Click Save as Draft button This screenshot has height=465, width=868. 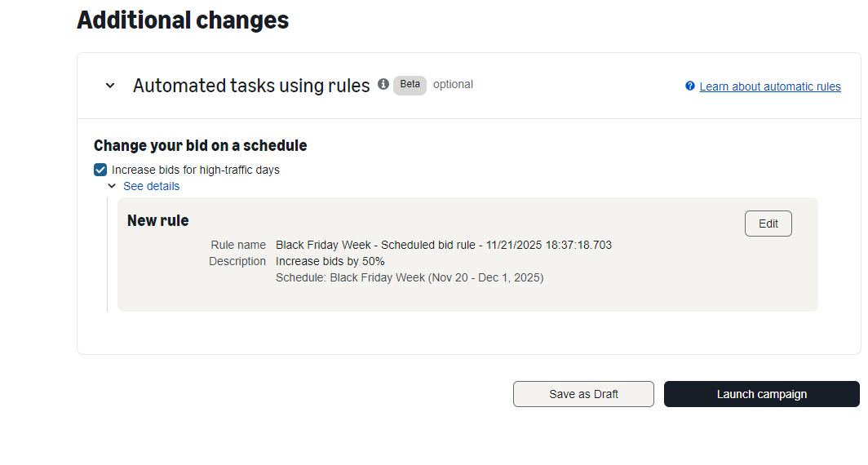click(x=583, y=394)
